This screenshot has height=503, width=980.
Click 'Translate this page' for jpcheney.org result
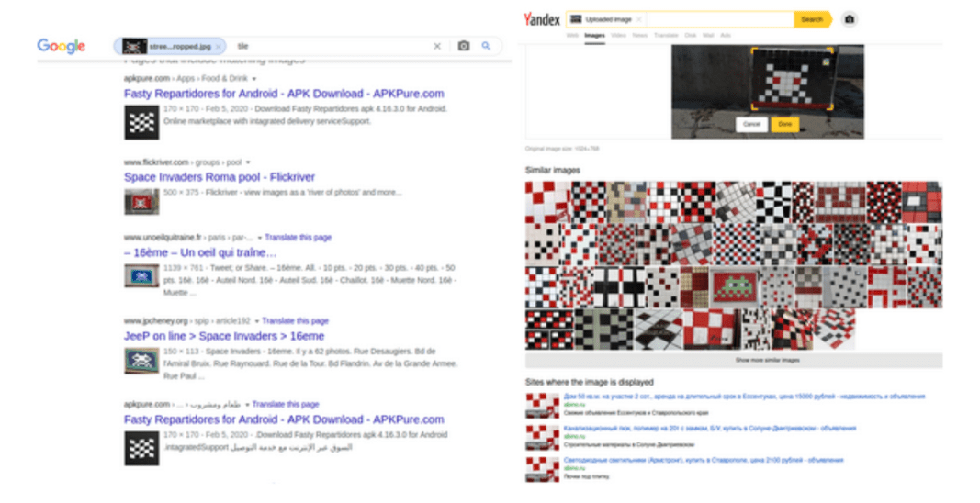295,321
